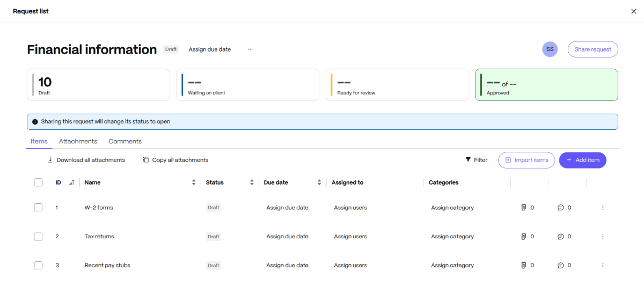This screenshot has height=293, width=644.
Task: Click the SS user avatar
Action: (550, 49)
